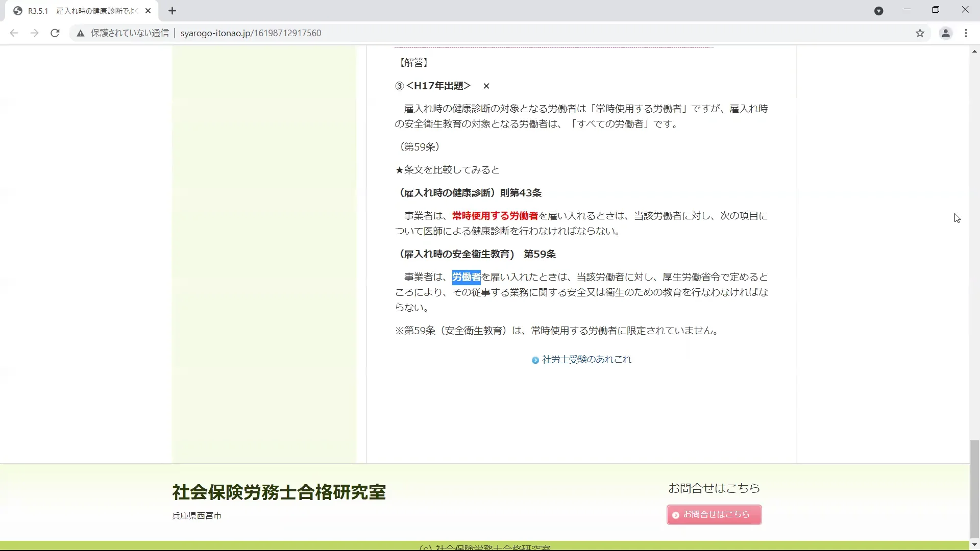Select the R3.5.1 雇入れ時の健康診断 tab
Viewport: 980px width, 551px height.
click(82, 11)
